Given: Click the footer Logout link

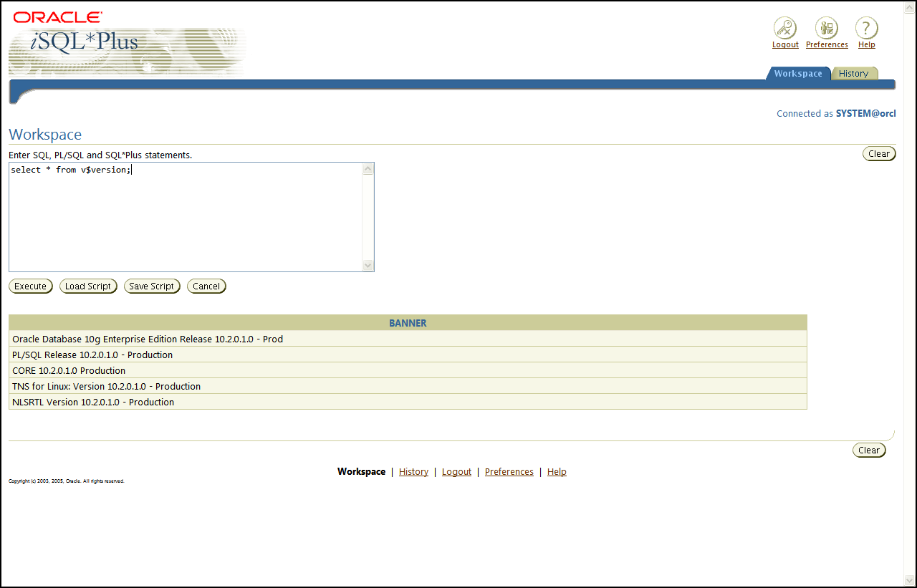Looking at the screenshot, I should pos(456,472).
